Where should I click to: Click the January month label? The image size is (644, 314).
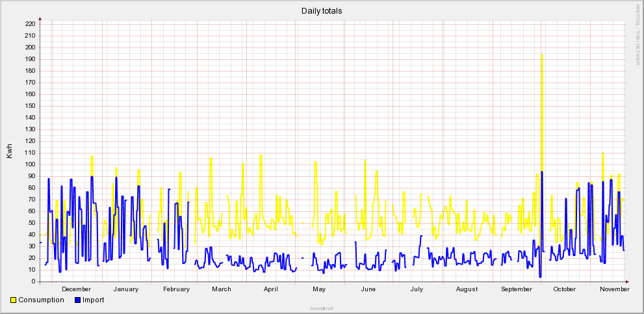click(126, 289)
